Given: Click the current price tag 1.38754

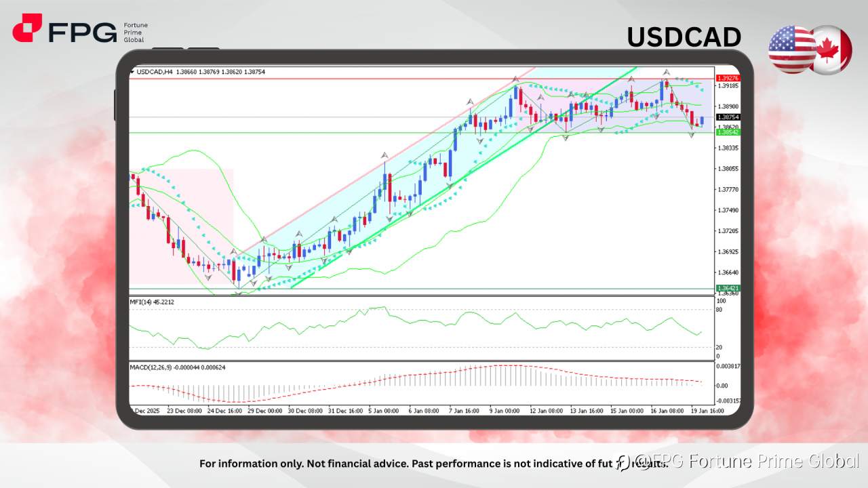Looking at the screenshot, I should coord(727,117).
